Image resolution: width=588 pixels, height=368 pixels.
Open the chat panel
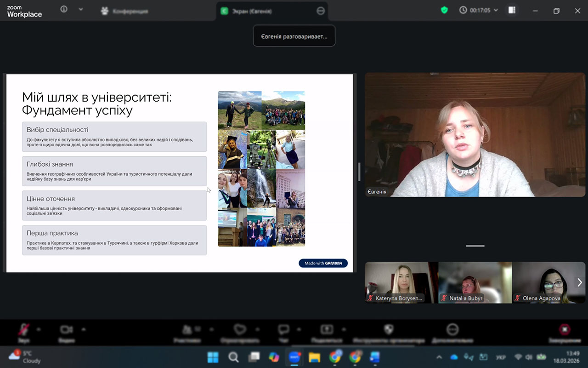click(x=283, y=329)
